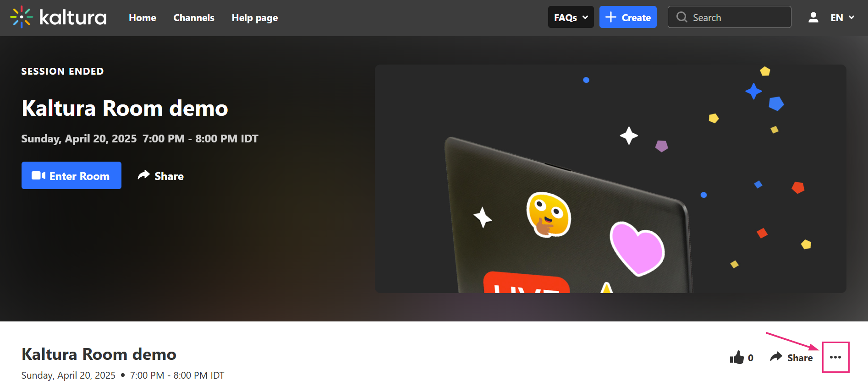Click the hero date Sunday, April 20, 2025
Image resolution: width=868 pixels, height=386 pixels.
pyautogui.click(x=79, y=139)
